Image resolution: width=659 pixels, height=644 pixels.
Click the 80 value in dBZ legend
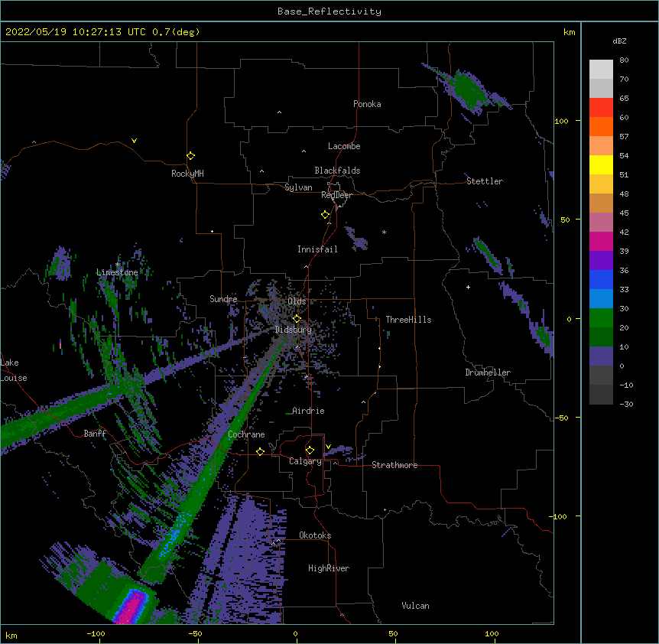pyautogui.click(x=624, y=60)
